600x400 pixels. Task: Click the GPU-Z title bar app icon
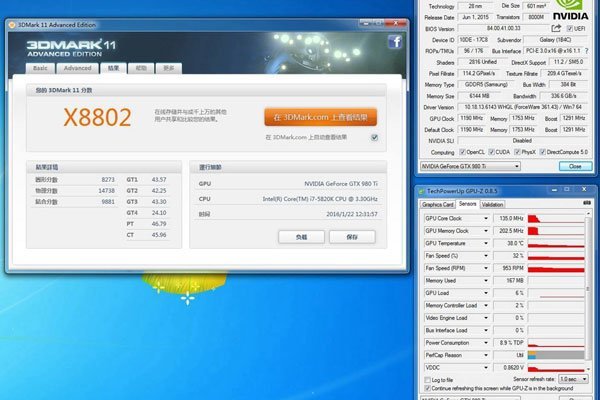422,191
